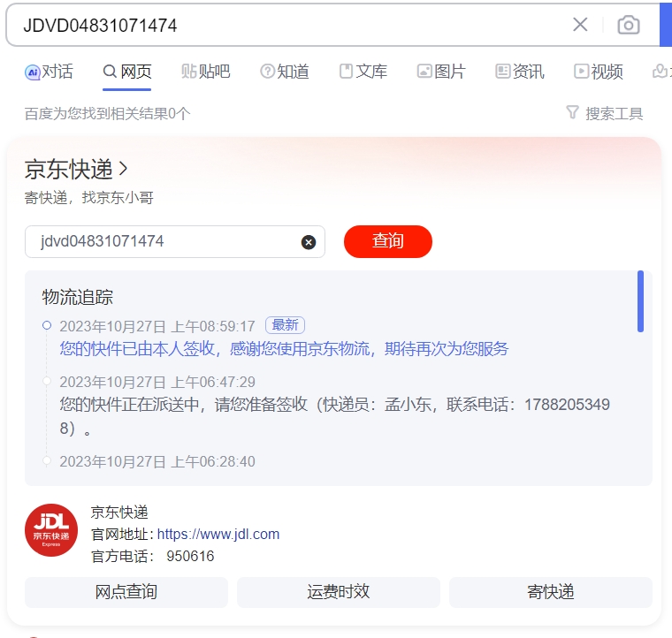
Task: Click the 寄快递 button
Action: click(x=550, y=592)
